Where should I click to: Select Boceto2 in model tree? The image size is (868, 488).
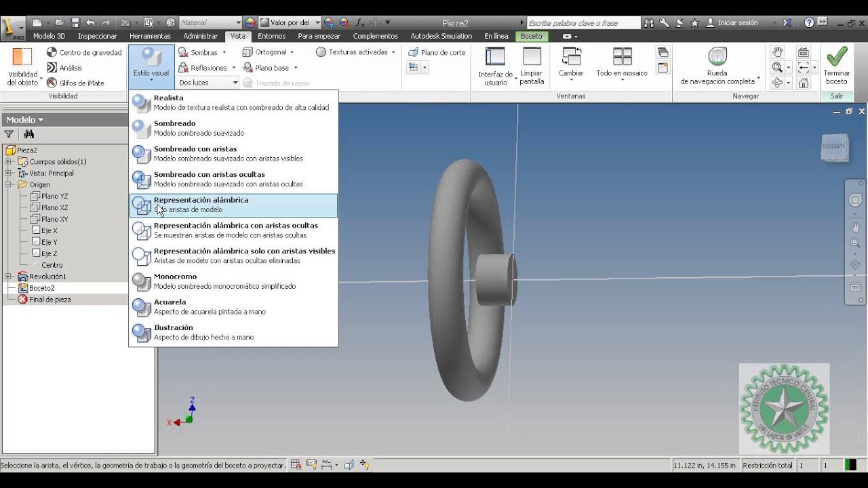41,288
